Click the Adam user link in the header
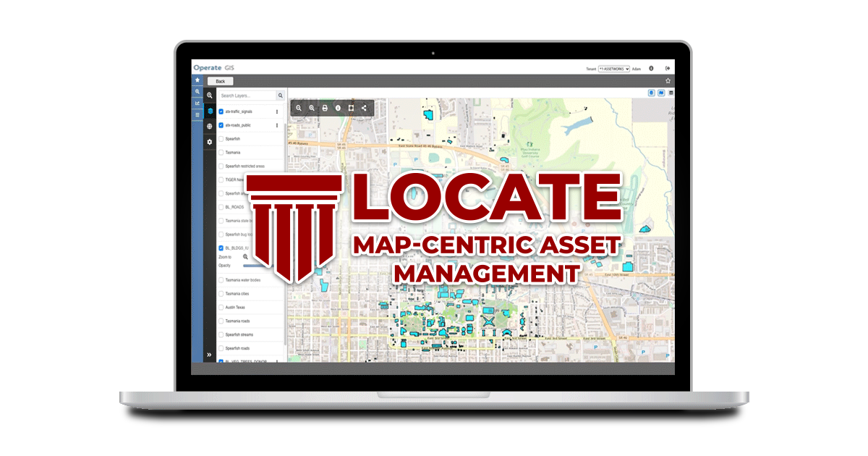 [x=637, y=67]
